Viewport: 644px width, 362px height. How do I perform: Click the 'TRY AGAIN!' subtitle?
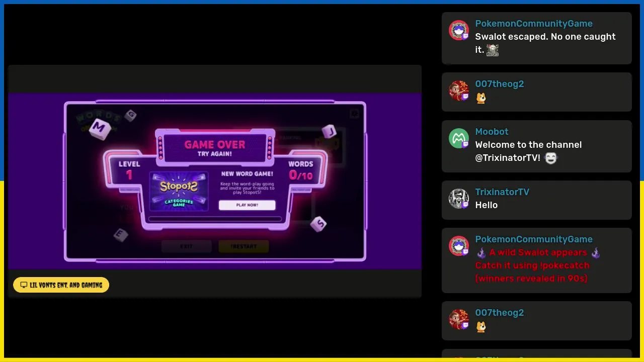(x=215, y=154)
